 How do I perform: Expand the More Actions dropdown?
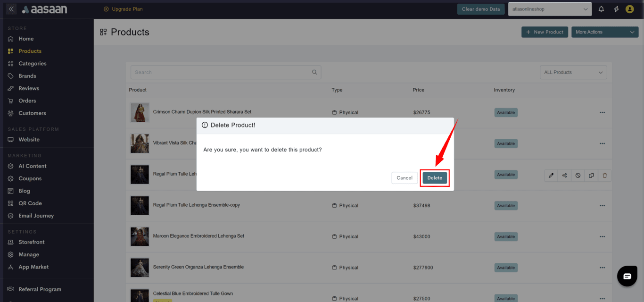point(604,32)
